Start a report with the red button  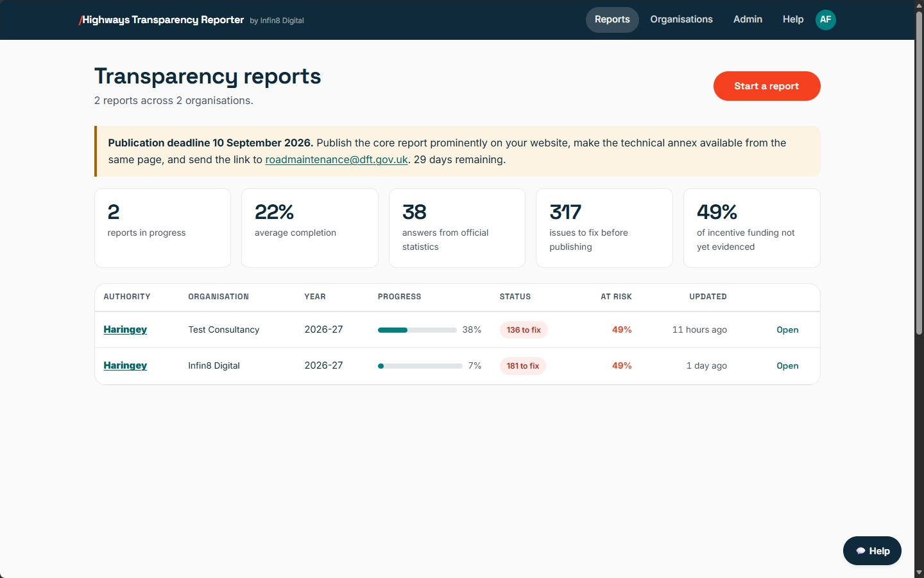(767, 86)
